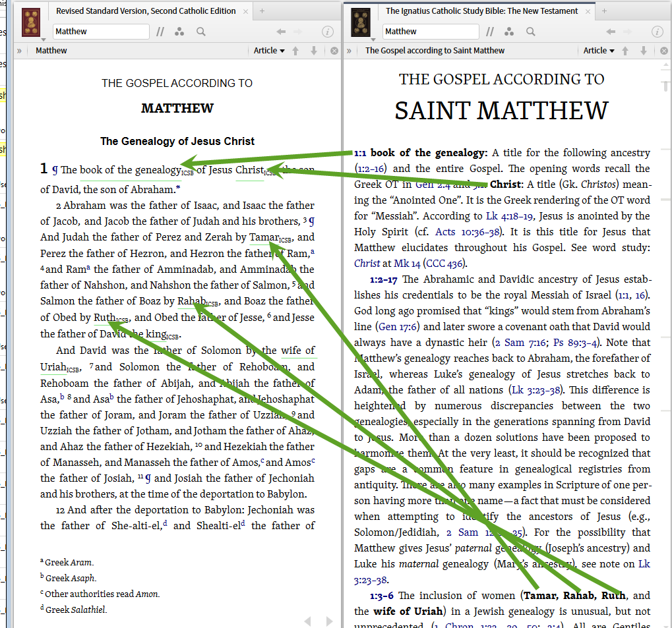672x628 pixels.
Task: Click the RSV reference box containing Matthew
Action: [101, 31]
